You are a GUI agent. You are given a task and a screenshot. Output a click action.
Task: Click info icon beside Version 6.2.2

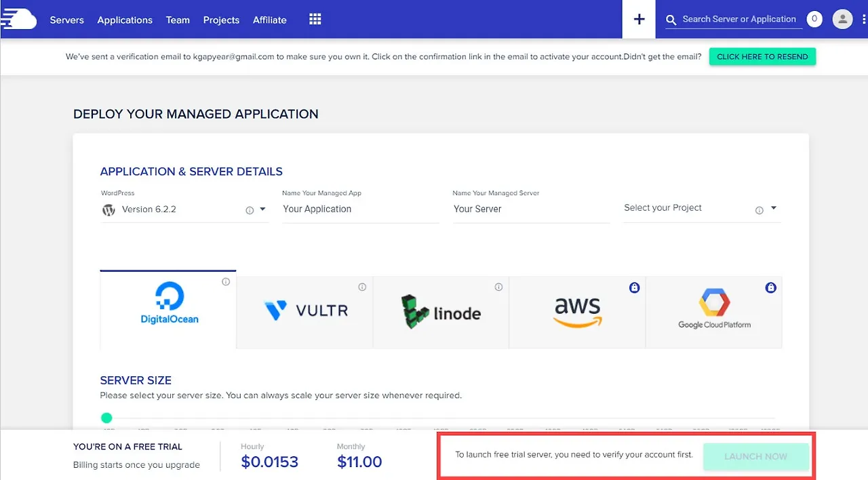[x=250, y=210]
